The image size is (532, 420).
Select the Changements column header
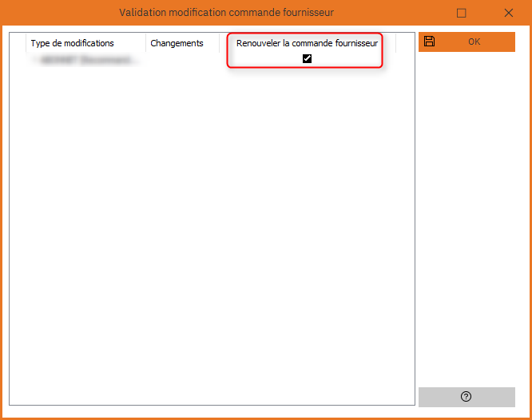pyautogui.click(x=182, y=43)
